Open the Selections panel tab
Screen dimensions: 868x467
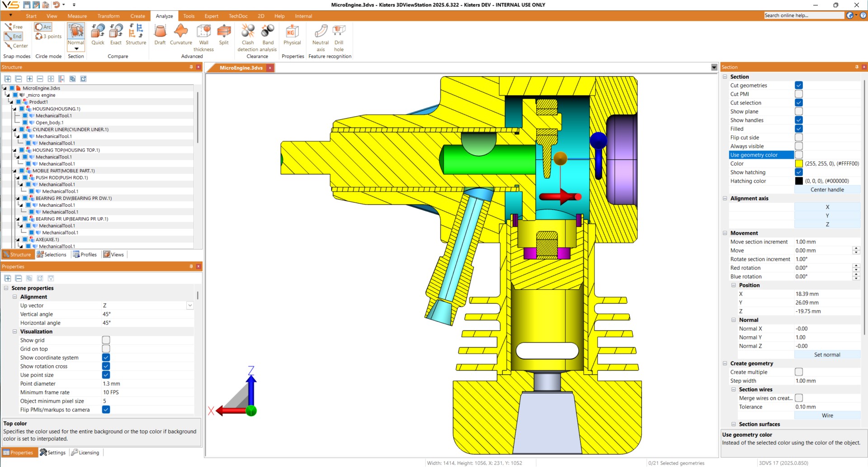click(x=52, y=255)
